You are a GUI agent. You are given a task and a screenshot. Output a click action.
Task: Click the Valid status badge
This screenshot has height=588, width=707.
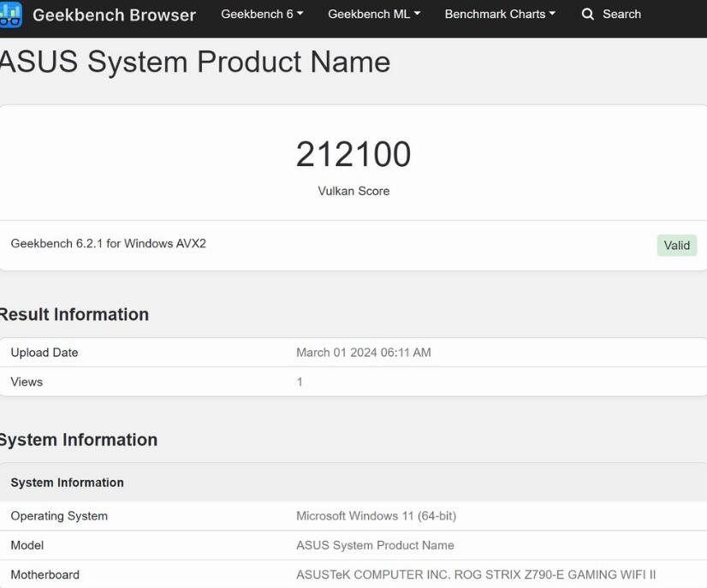click(x=677, y=246)
